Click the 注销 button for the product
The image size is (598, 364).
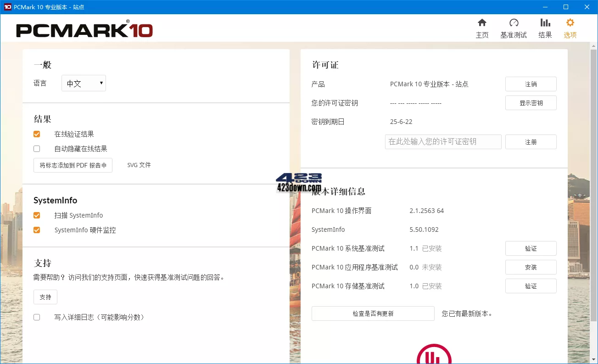click(531, 84)
